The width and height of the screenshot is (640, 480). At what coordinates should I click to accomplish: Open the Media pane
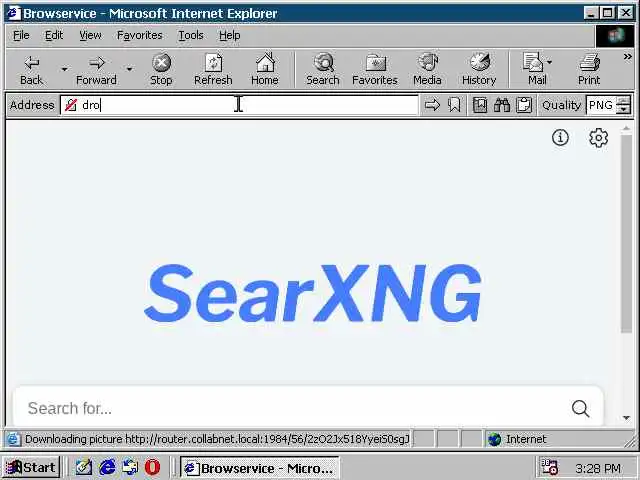tap(427, 69)
